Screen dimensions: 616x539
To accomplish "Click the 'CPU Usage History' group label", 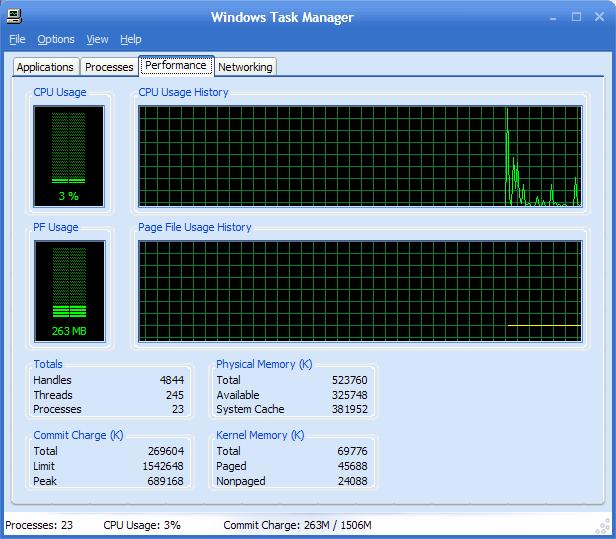I will click(183, 92).
